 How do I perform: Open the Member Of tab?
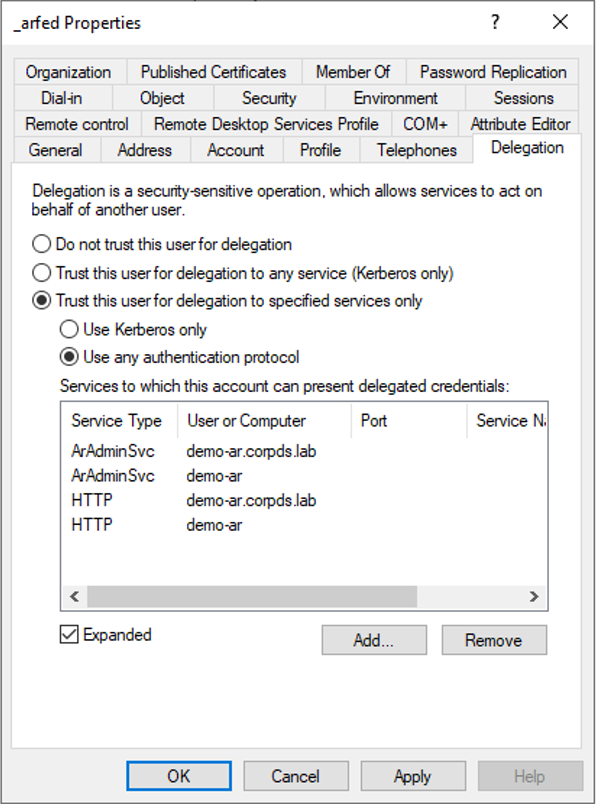(x=353, y=72)
